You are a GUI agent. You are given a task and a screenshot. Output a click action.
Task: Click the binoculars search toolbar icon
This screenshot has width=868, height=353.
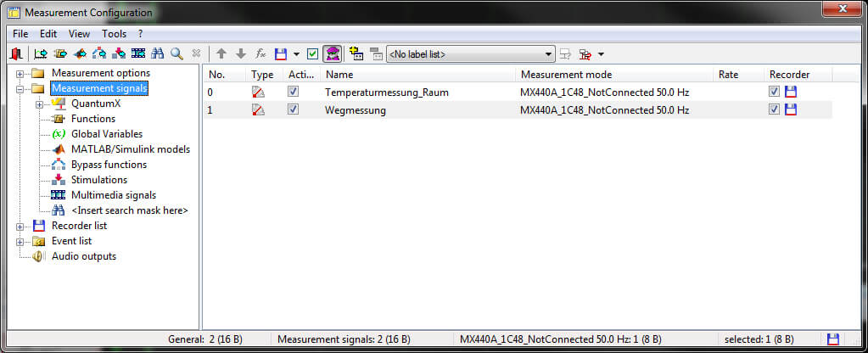157,53
